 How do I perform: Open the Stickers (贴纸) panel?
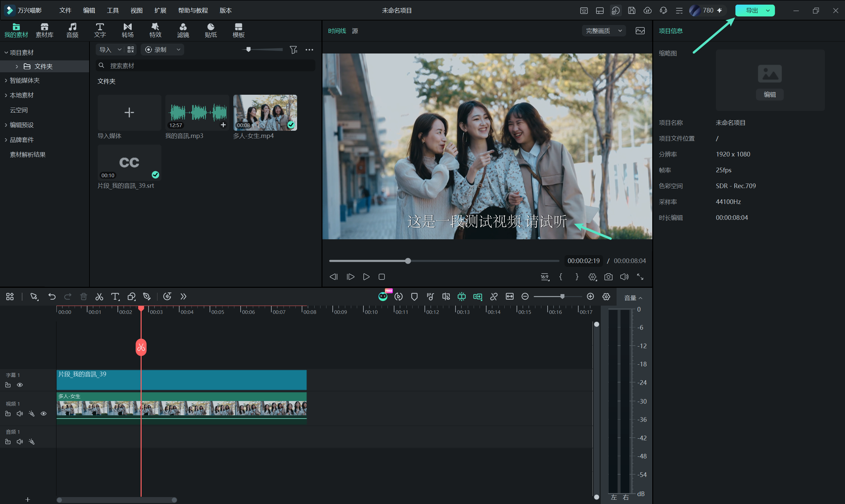(x=211, y=30)
